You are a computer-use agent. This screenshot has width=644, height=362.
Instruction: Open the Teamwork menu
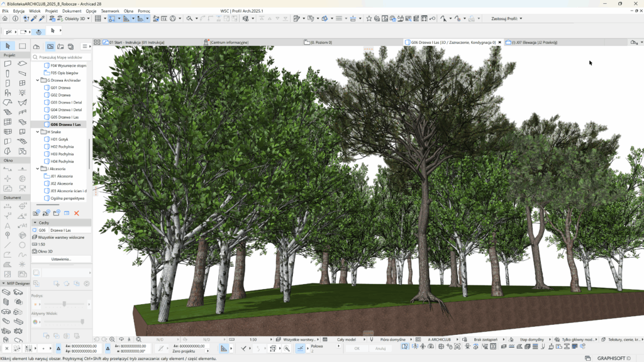point(110,11)
